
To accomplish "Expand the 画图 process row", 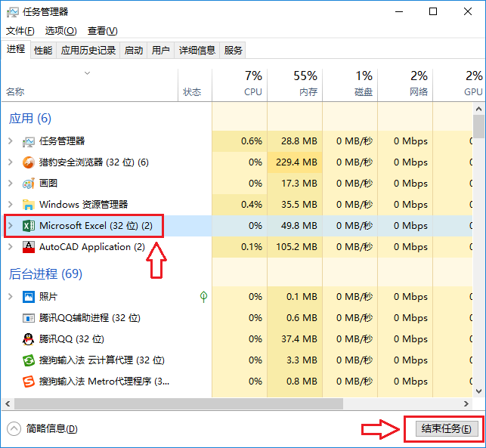I will click(x=11, y=184).
